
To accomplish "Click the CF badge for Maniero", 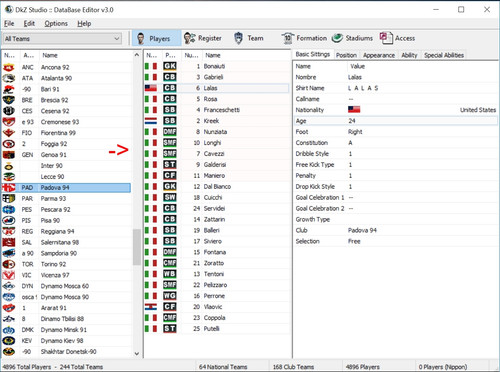I will click(170, 175).
